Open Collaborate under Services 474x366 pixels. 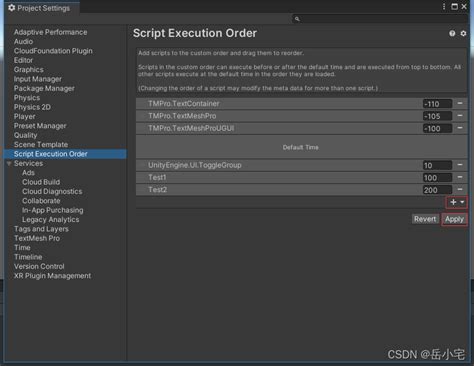click(x=41, y=201)
